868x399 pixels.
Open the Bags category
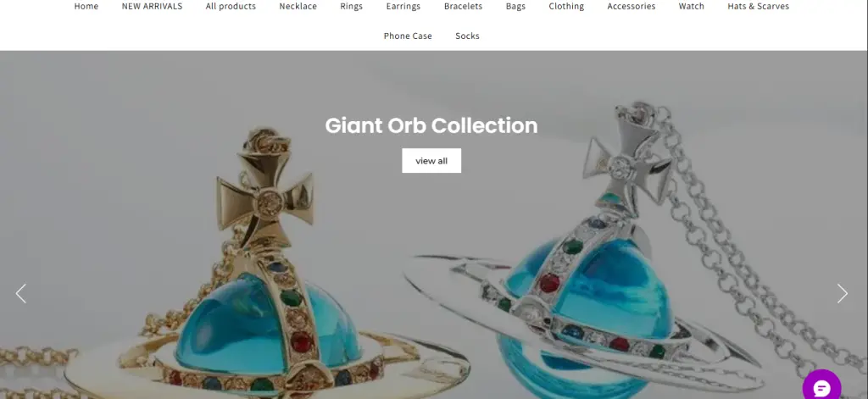point(515,6)
